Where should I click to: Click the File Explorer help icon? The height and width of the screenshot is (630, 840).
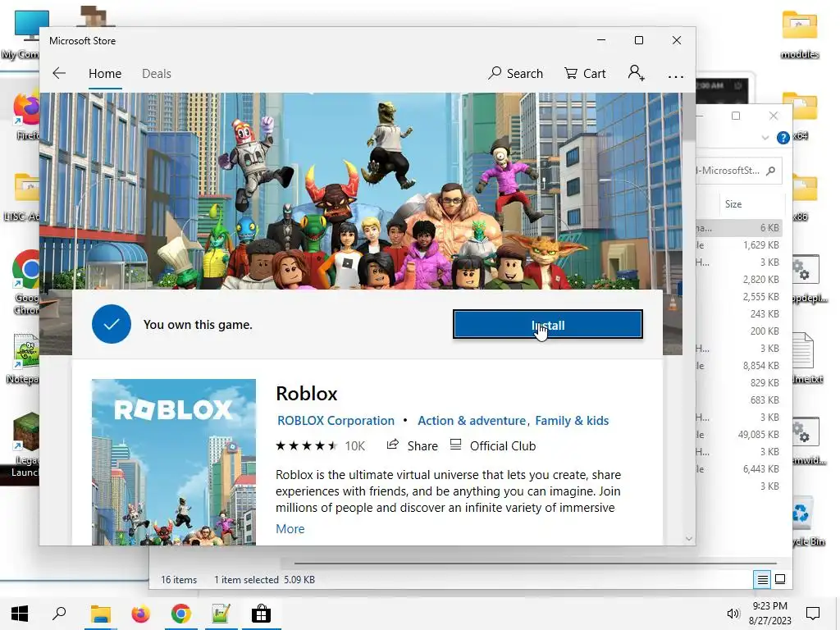coord(783,138)
